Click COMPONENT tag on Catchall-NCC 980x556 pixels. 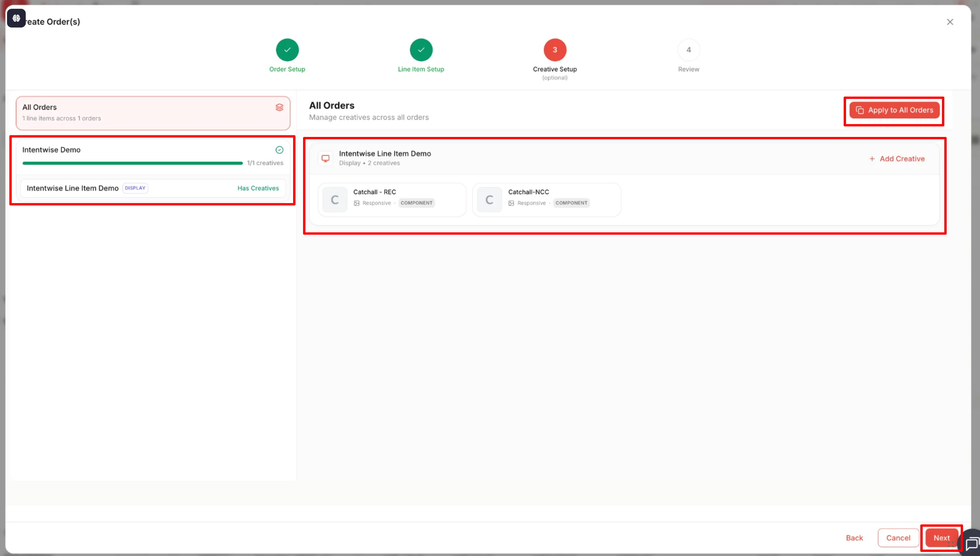click(571, 203)
